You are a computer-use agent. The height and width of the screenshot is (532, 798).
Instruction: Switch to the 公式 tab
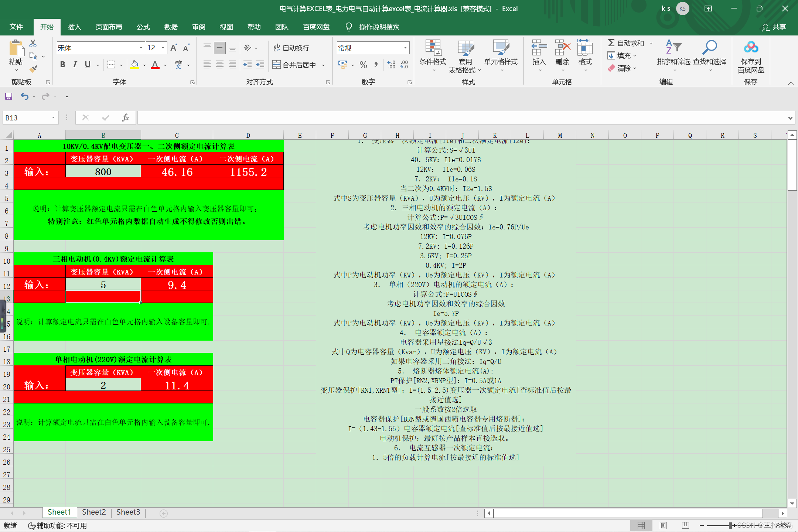[143, 27]
